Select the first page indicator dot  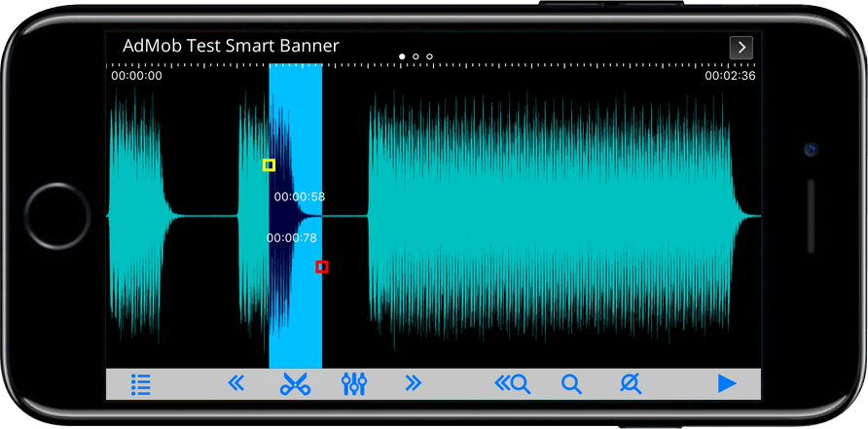tap(402, 56)
